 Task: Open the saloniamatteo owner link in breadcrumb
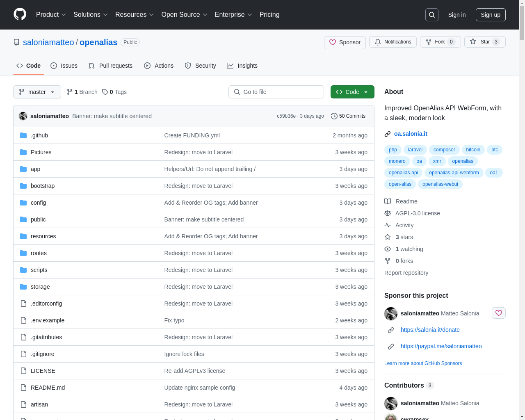click(48, 42)
